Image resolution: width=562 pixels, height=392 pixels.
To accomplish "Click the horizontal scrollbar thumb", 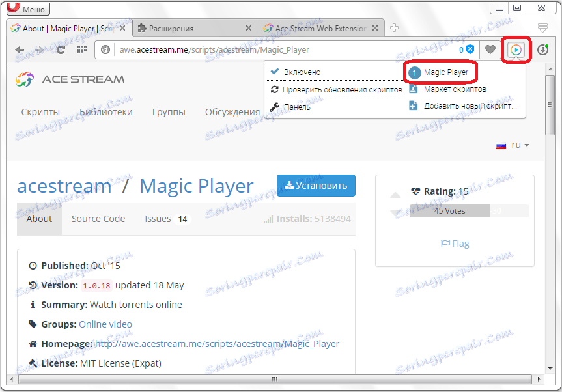I will [275, 379].
